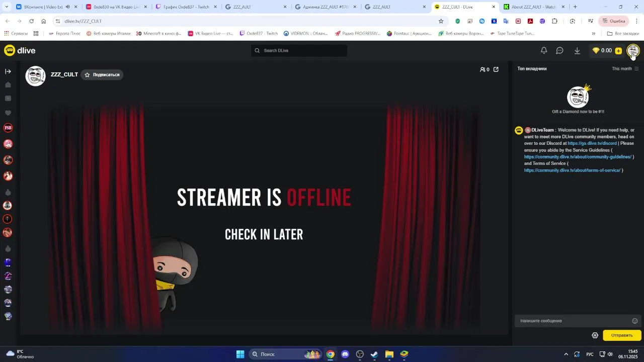Open the sidebar channel with up-arrow avatar
Screen dimensions: 644x362
click(x=8, y=219)
